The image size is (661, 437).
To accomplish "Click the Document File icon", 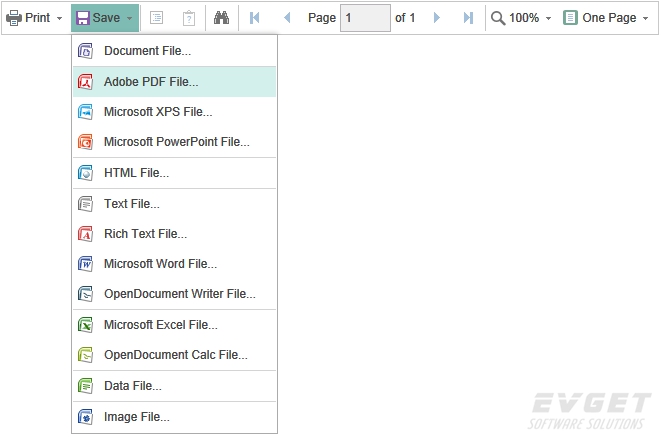I will tap(86, 51).
